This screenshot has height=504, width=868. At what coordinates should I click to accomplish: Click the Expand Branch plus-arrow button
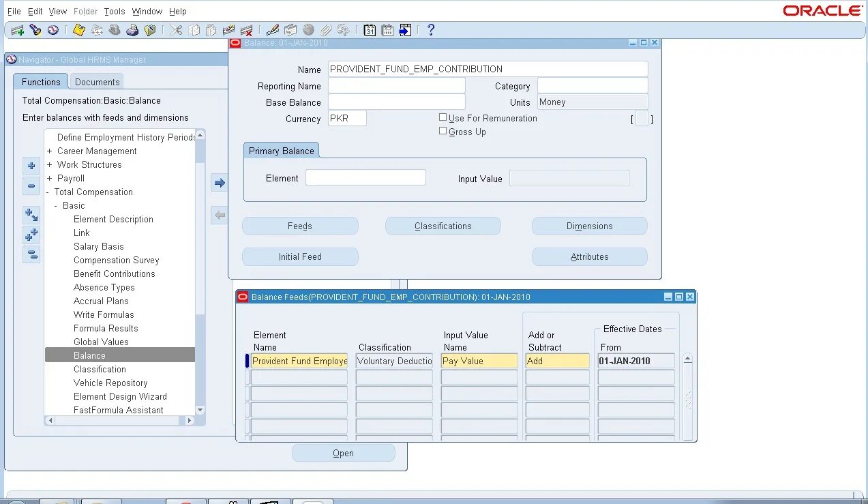tap(31, 216)
